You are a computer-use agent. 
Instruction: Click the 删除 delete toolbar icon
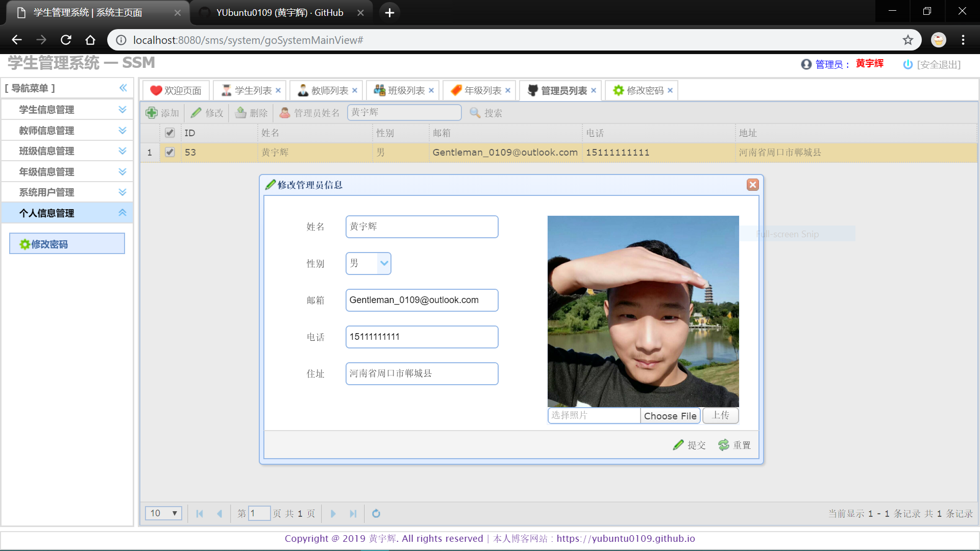pos(241,113)
